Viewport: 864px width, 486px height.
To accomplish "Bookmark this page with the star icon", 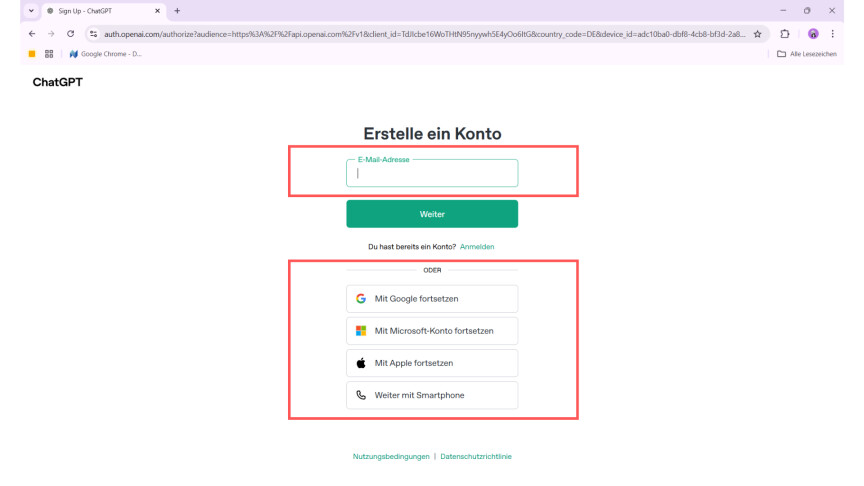I will (758, 33).
